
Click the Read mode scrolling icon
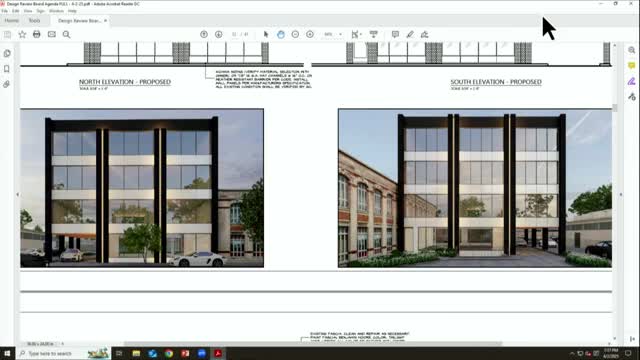pos(373,35)
